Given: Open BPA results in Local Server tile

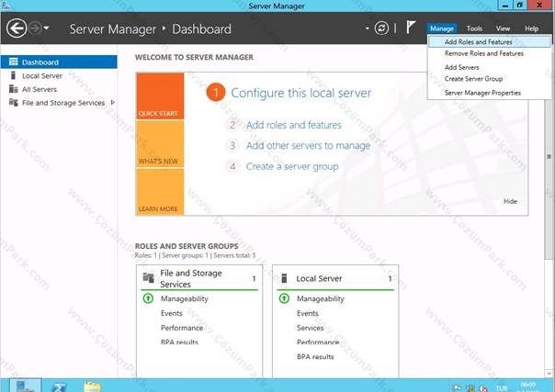Looking at the screenshot, I should pyautogui.click(x=315, y=356).
